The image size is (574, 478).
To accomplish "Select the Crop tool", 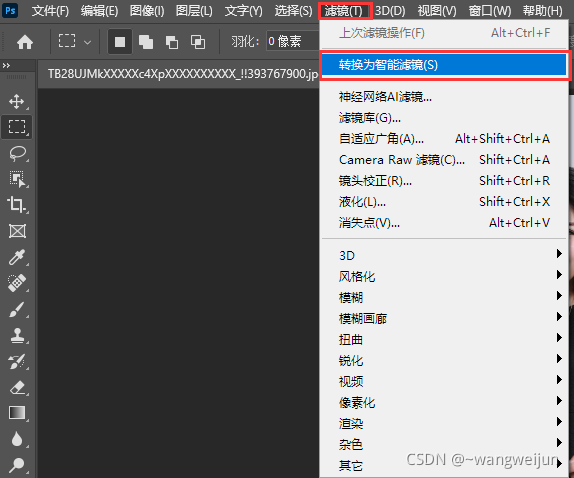I will point(17,205).
